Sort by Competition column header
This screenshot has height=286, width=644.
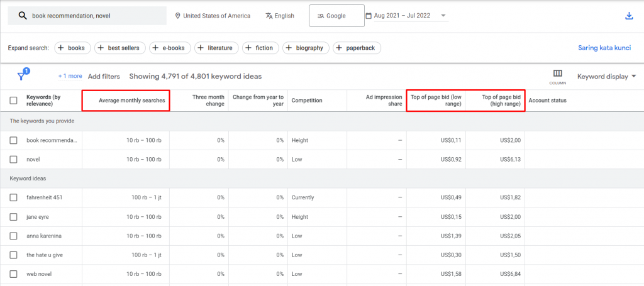[x=307, y=101]
